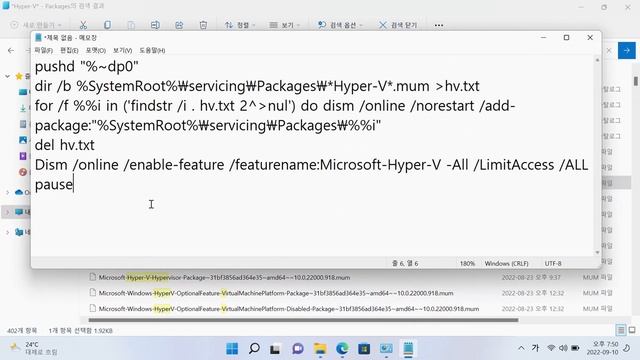This screenshot has width=640, height=360.
Task: Close the Notepad window
Action: pos(590,38)
